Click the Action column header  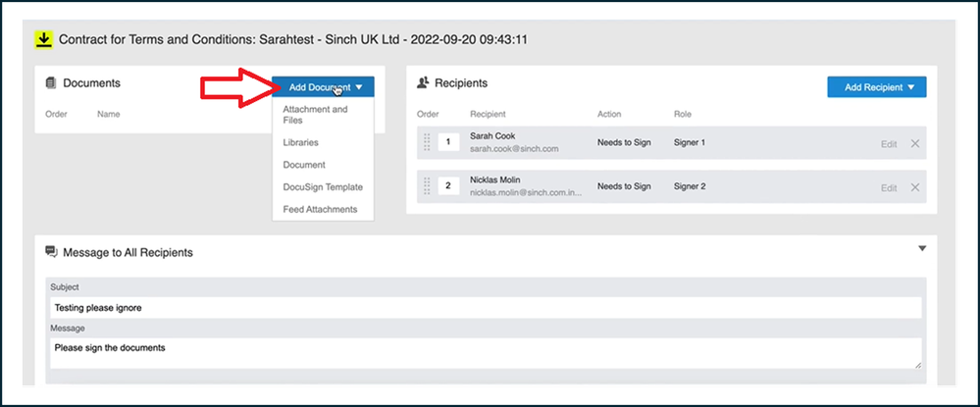pos(609,114)
